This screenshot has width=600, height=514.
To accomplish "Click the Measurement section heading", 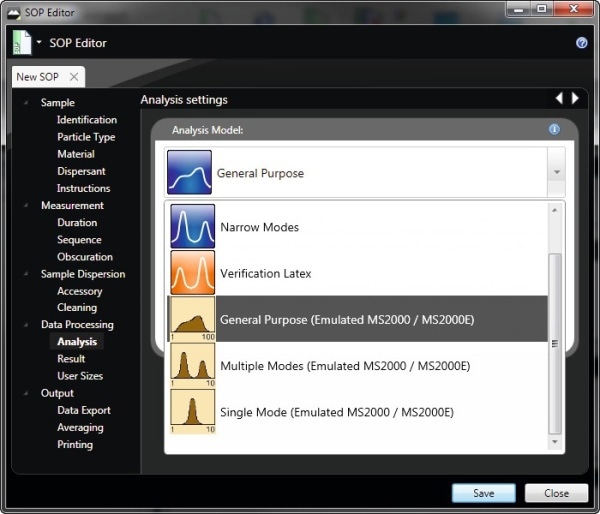I will [72, 206].
